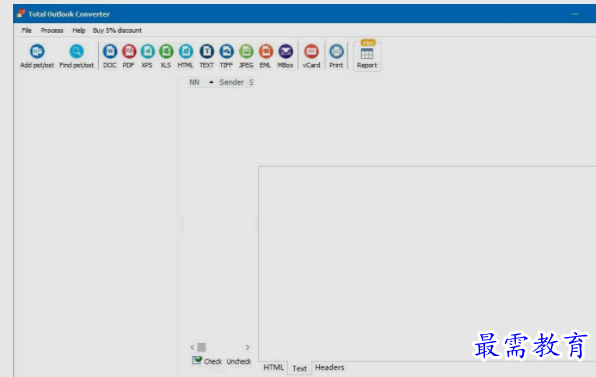The image size is (596, 377).
Task: Switch to the Headers preview tab
Action: (330, 367)
